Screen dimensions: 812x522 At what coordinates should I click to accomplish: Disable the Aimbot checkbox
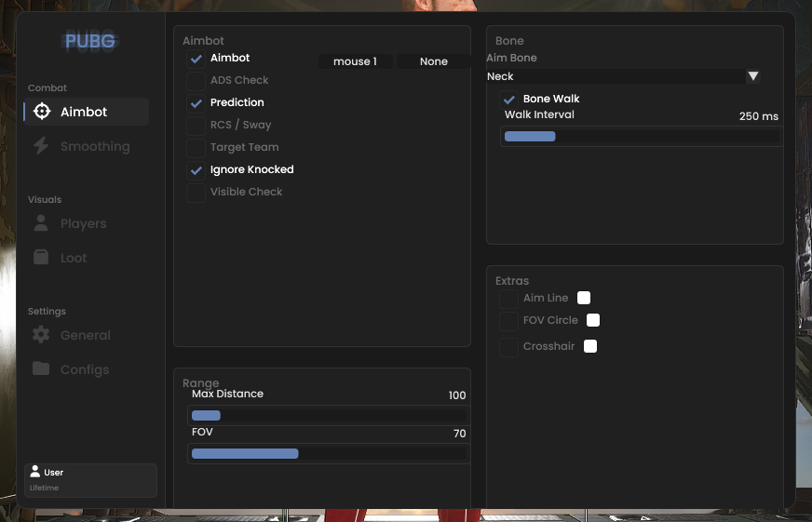pyautogui.click(x=196, y=59)
